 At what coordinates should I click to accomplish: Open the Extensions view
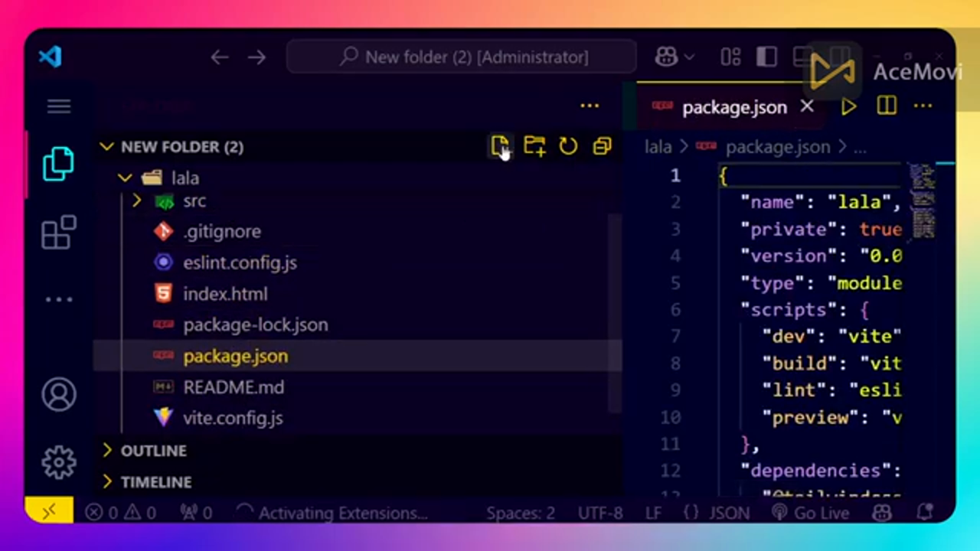[59, 233]
